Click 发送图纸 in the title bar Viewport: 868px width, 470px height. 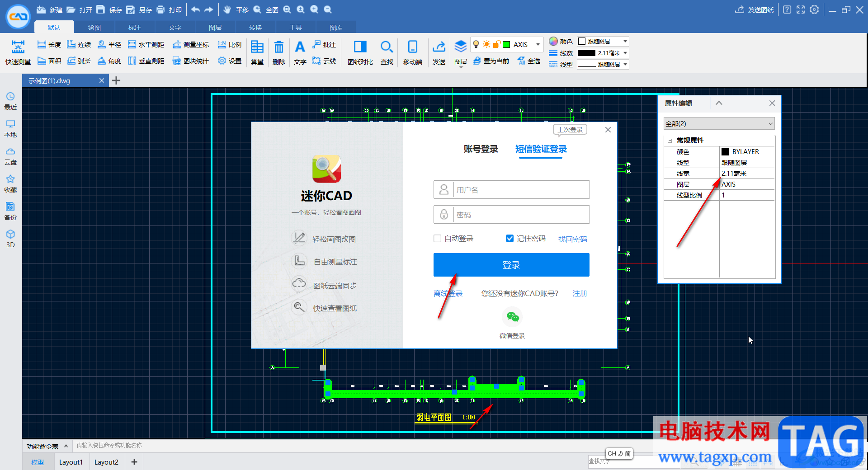[754, 9]
